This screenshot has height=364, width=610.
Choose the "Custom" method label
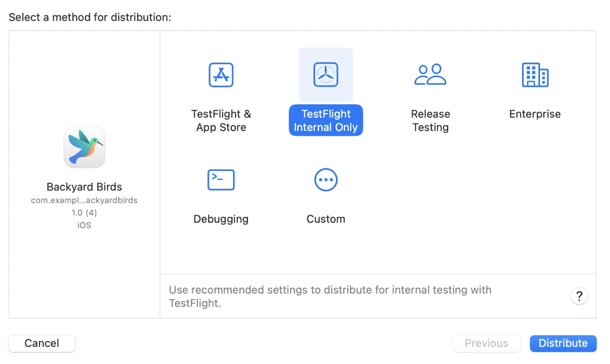326,219
